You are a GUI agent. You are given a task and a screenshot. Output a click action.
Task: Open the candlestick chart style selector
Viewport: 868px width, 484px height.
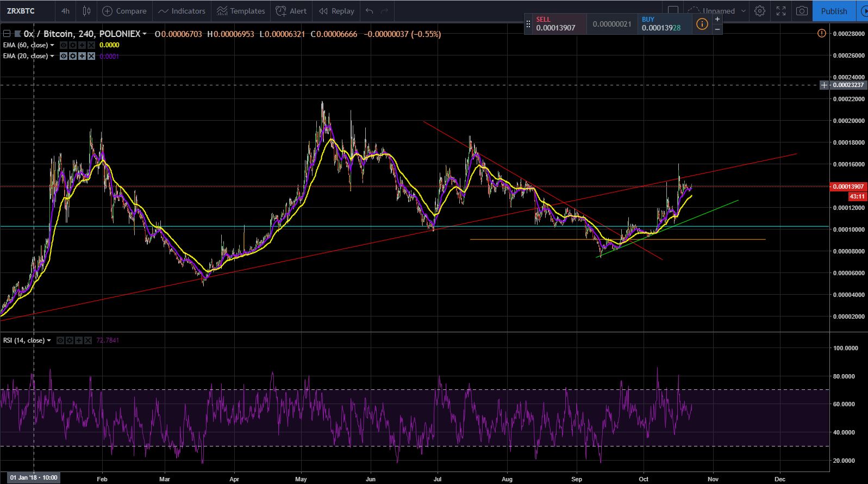tap(86, 11)
